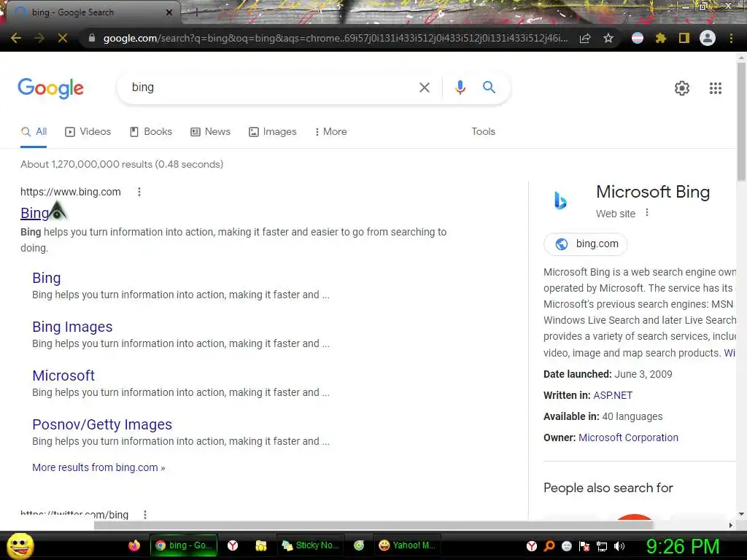Open the Google apps grid
Screen dimensions: 747x560
(716, 88)
